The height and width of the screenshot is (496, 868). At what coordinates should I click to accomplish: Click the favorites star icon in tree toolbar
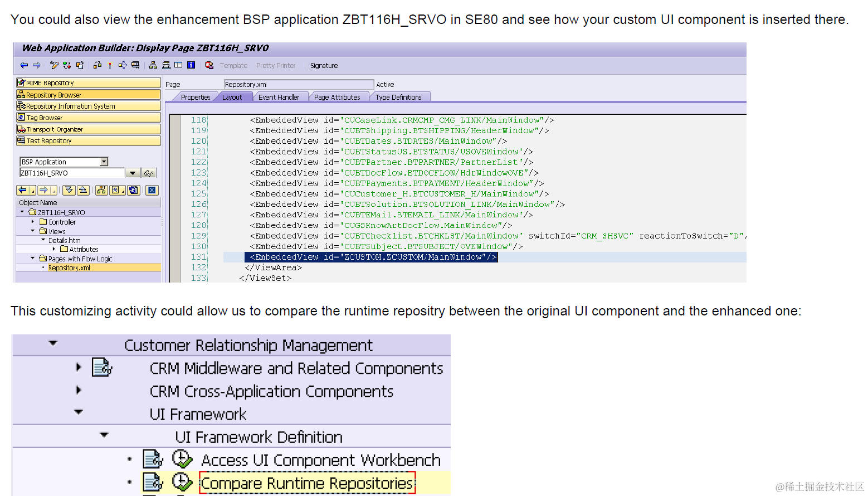(x=115, y=190)
